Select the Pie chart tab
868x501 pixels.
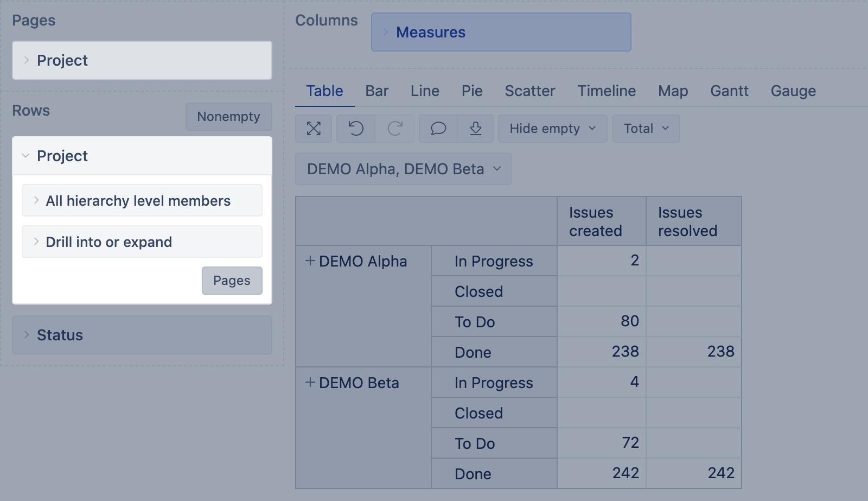(x=472, y=91)
